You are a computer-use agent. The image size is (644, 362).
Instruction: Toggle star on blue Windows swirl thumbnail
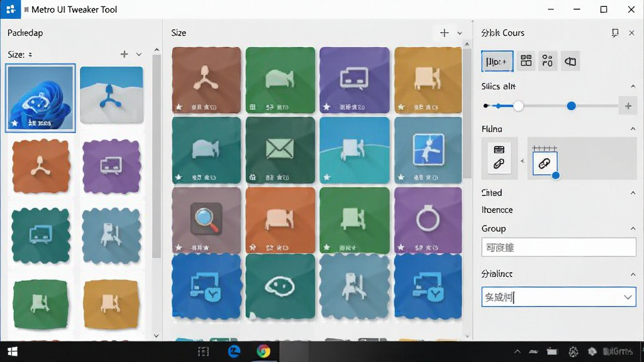[15, 123]
